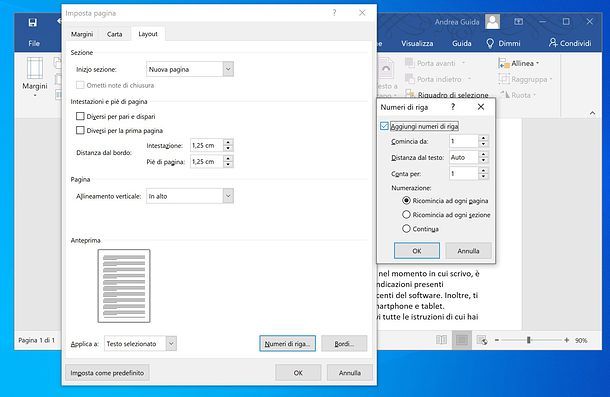Click Annulla in Numeri di riga dialog
Viewport: 610px width, 397px height.
click(468, 251)
